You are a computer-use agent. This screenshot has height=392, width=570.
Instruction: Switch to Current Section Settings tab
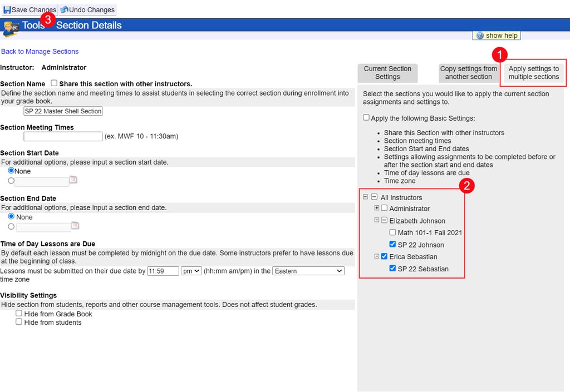387,73
